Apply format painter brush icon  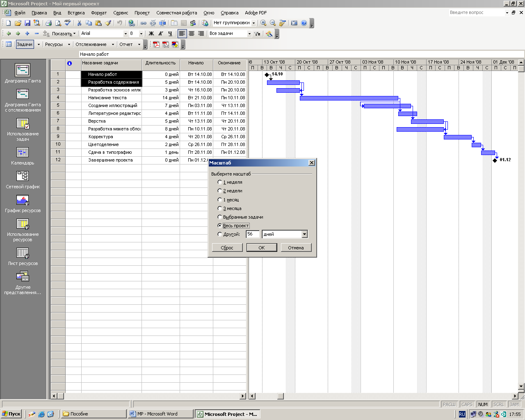point(108,23)
